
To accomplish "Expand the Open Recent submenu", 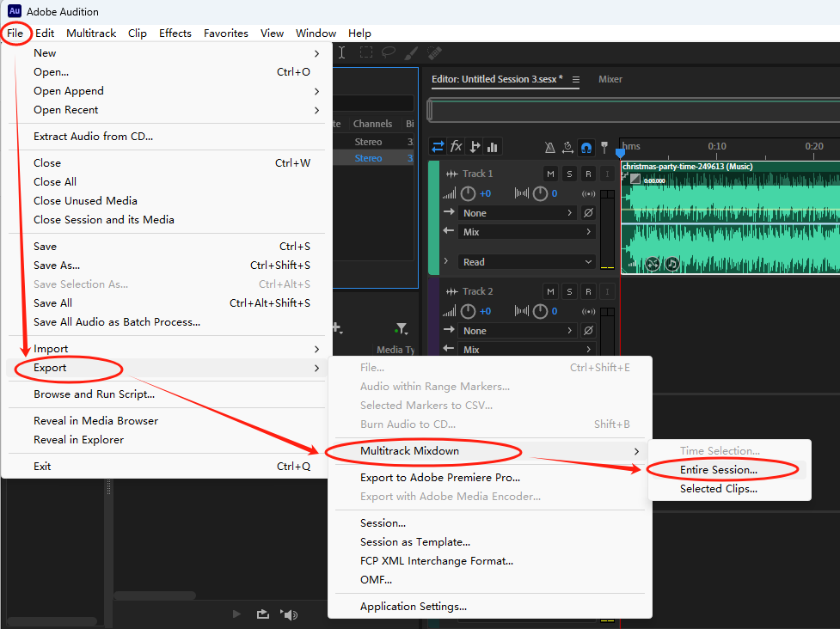I will tap(166, 110).
